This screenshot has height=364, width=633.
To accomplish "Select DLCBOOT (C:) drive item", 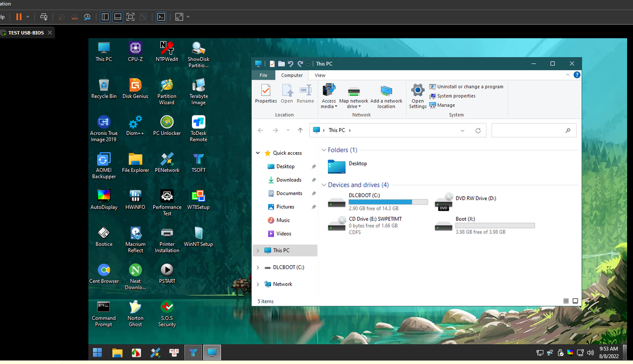I will pyautogui.click(x=378, y=202).
